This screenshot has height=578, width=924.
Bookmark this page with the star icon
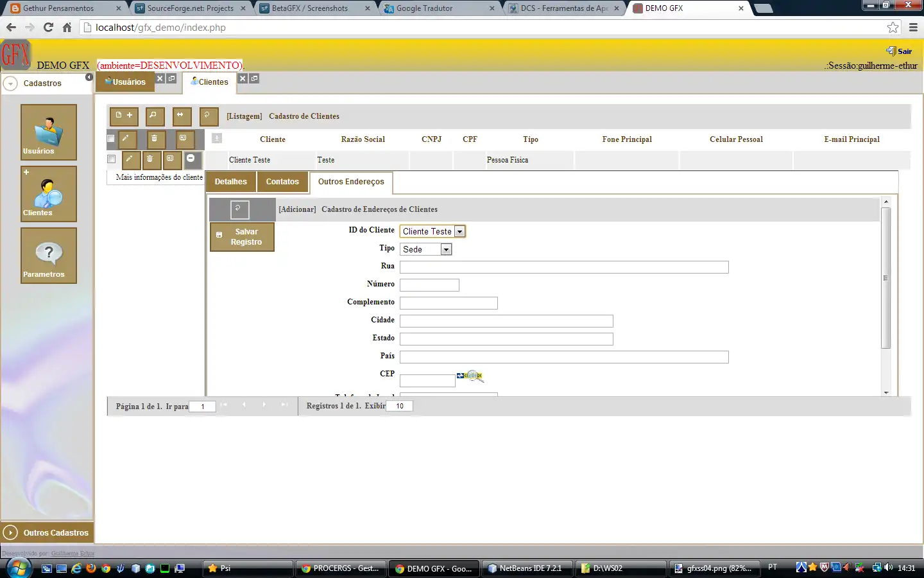[x=893, y=28]
